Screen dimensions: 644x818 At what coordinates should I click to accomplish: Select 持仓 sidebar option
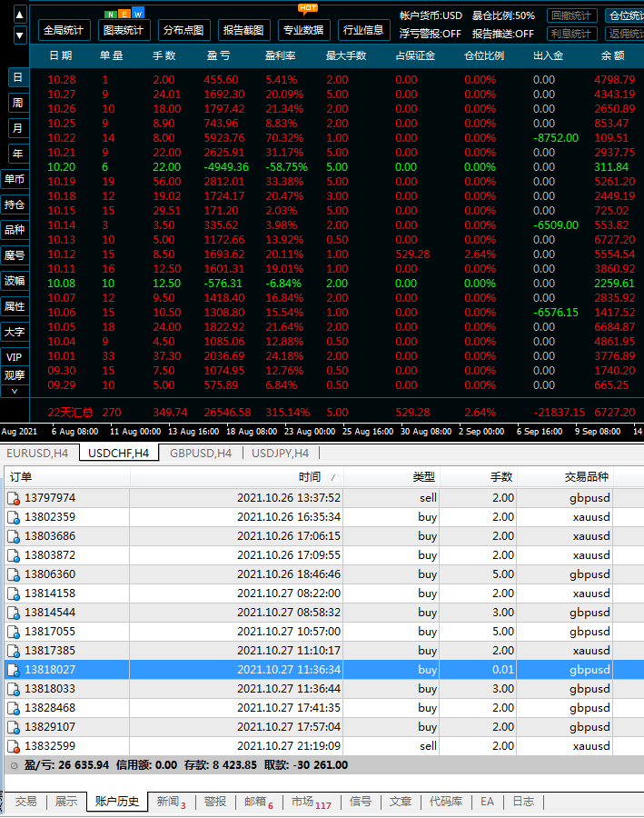pos(15,204)
